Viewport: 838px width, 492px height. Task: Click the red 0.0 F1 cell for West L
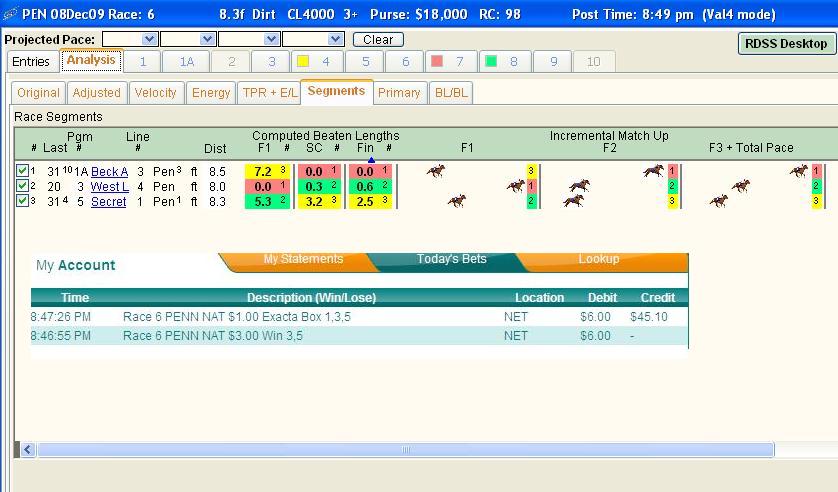point(267,186)
